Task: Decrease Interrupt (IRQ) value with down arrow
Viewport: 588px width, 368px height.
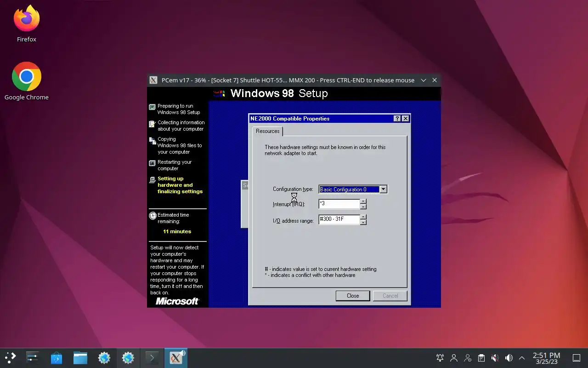Action: pos(363,207)
